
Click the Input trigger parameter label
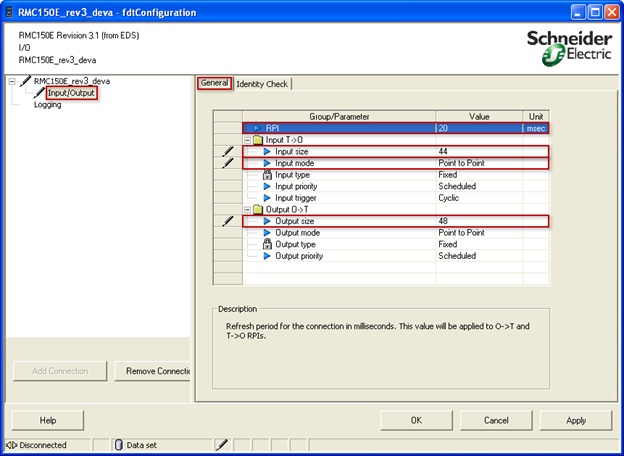[296, 198]
